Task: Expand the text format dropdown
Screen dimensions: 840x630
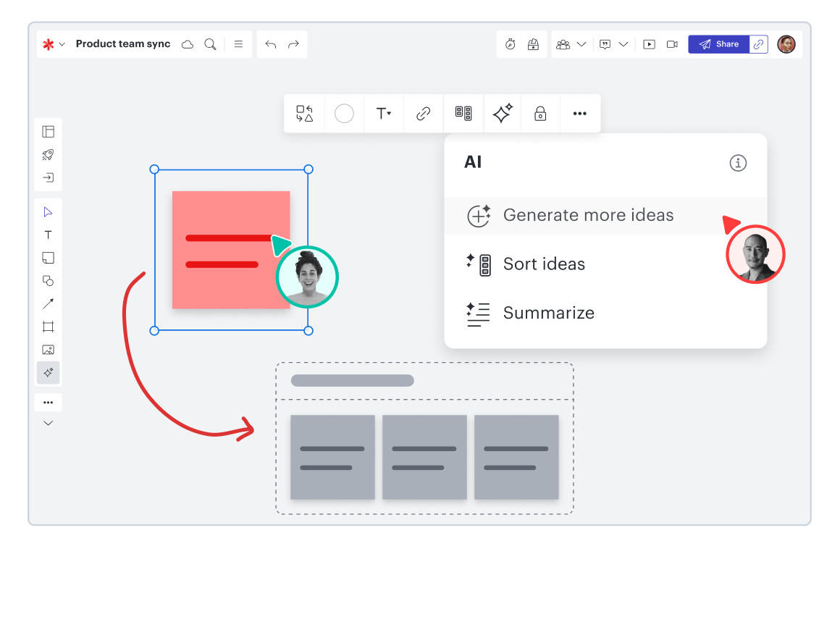Action: 384,114
